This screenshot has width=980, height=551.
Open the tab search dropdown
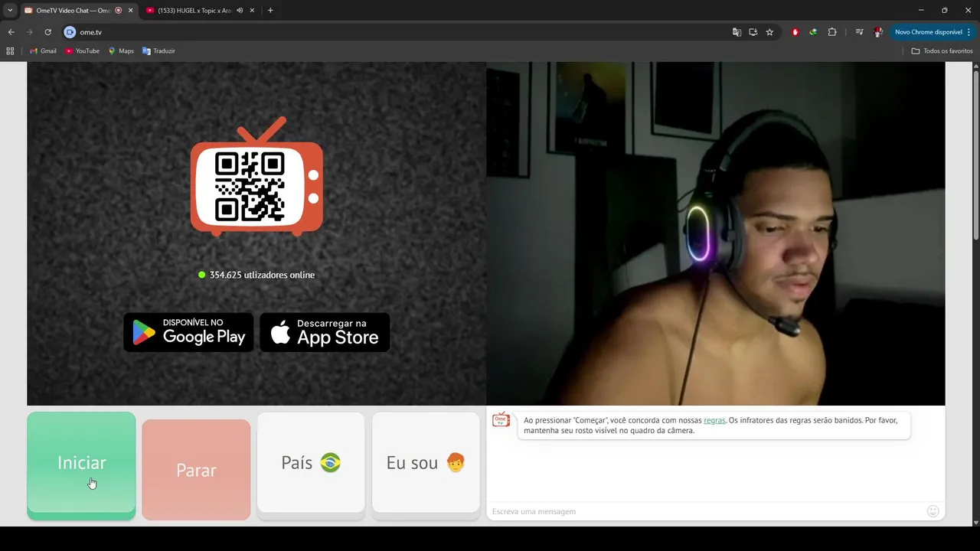[x=10, y=11]
